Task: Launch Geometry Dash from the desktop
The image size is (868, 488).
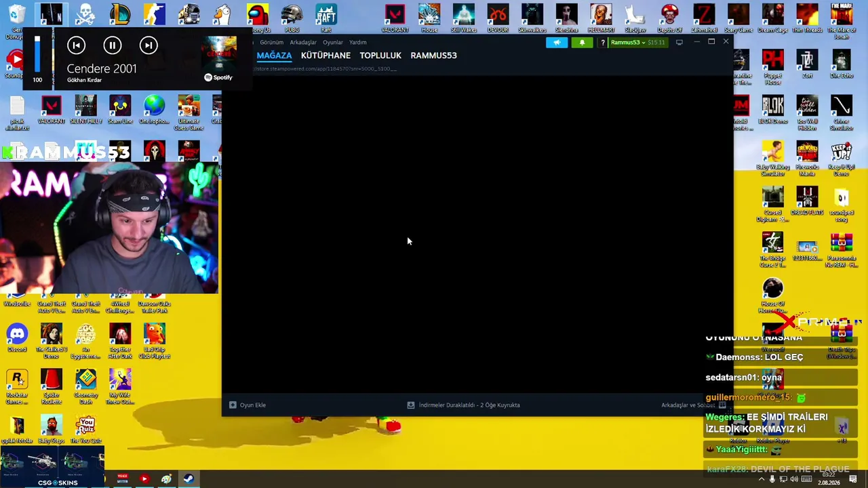Action: point(85,388)
